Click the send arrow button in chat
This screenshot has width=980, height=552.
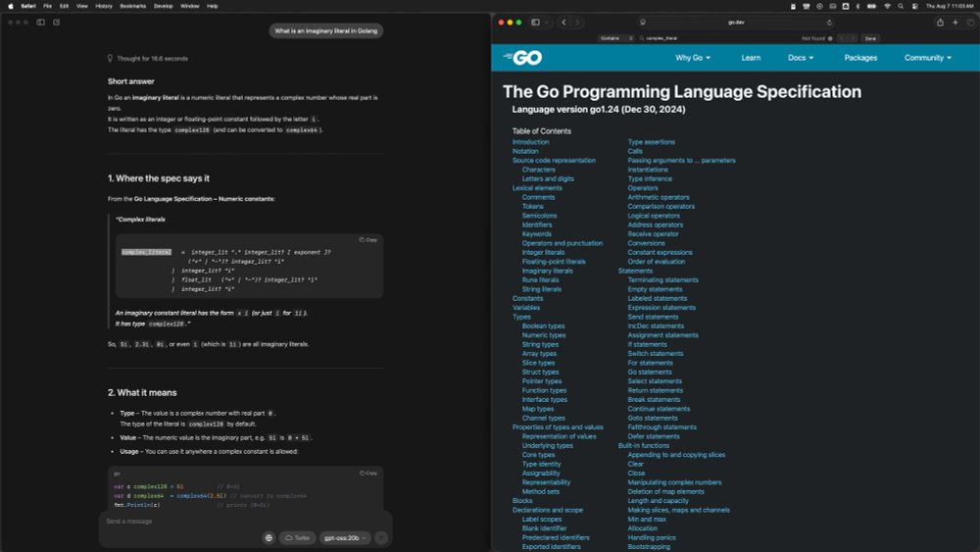(x=381, y=537)
